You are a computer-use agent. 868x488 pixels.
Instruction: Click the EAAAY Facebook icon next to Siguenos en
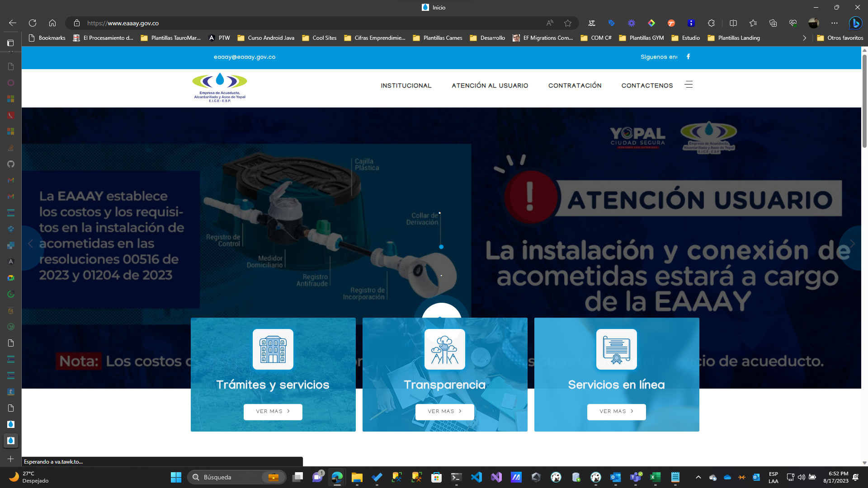(x=688, y=57)
